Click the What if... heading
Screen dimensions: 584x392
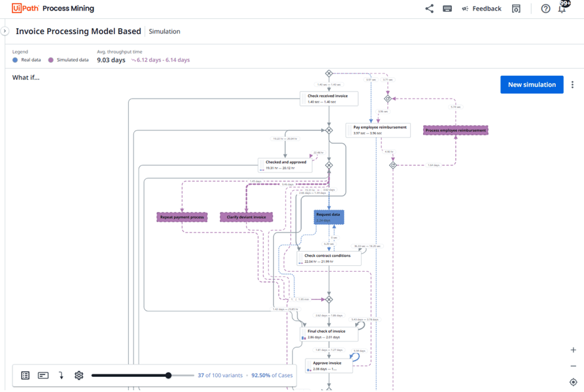(26, 77)
